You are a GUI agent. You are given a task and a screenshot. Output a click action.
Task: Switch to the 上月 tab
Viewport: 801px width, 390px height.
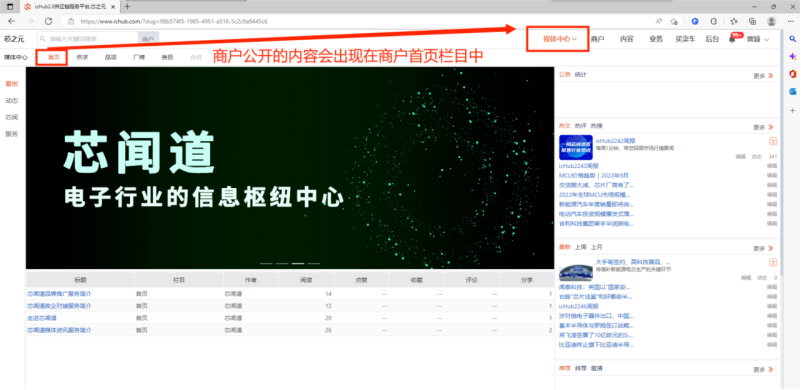[x=596, y=247]
